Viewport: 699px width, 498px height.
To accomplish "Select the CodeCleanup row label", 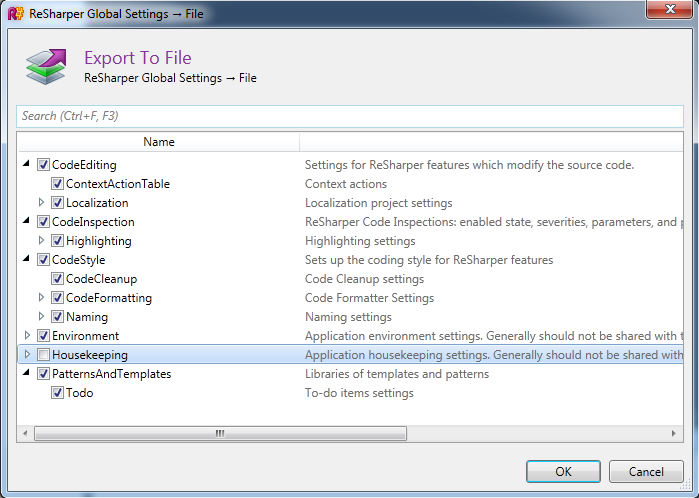I will coord(101,279).
